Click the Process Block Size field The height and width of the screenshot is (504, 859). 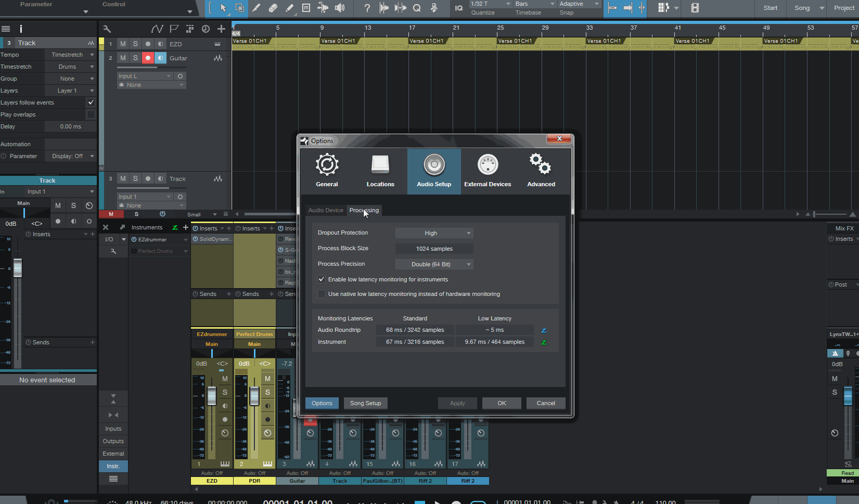coord(434,249)
